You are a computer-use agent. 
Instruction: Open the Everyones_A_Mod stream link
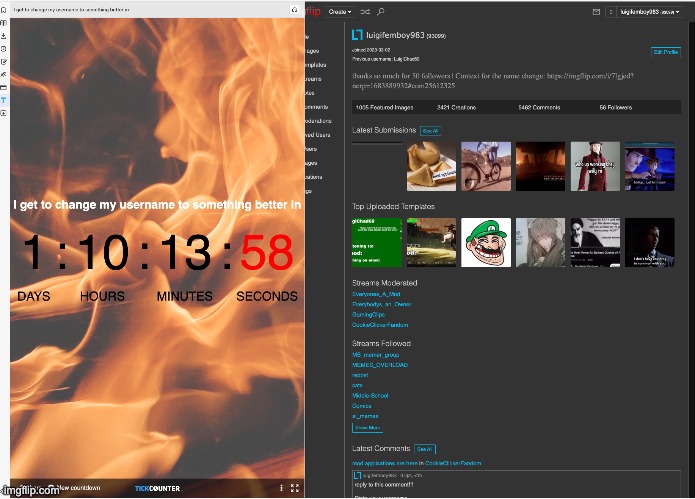coord(376,294)
